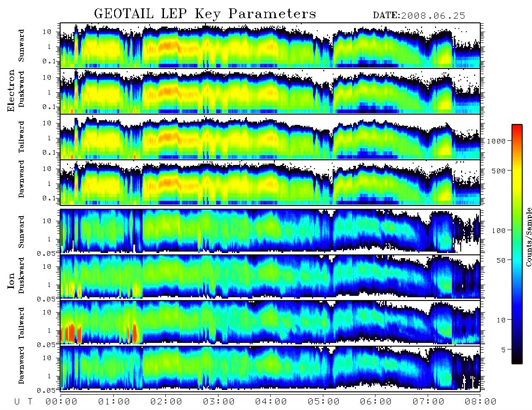Screen dimensions: 532x410
Task: Click the Counts/Sample colorbar title
Action: [528, 237]
